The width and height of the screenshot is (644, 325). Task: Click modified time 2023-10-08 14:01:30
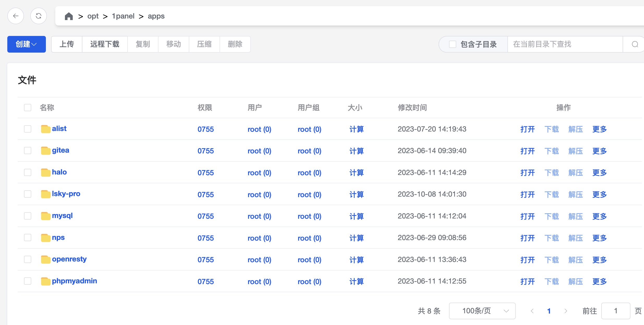point(432,194)
